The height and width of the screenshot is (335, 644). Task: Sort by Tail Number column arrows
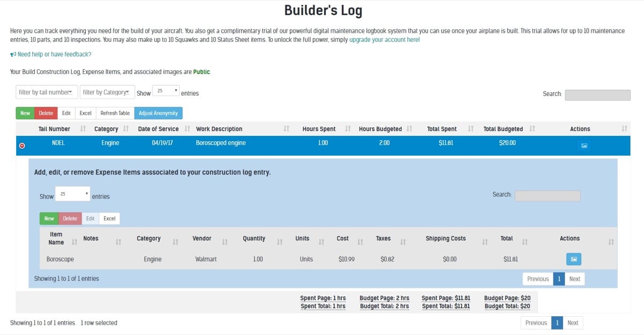(83, 129)
